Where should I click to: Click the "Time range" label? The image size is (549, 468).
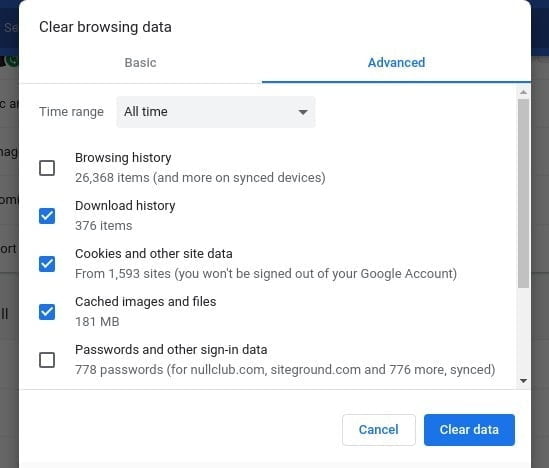click(x=71, y=112)
